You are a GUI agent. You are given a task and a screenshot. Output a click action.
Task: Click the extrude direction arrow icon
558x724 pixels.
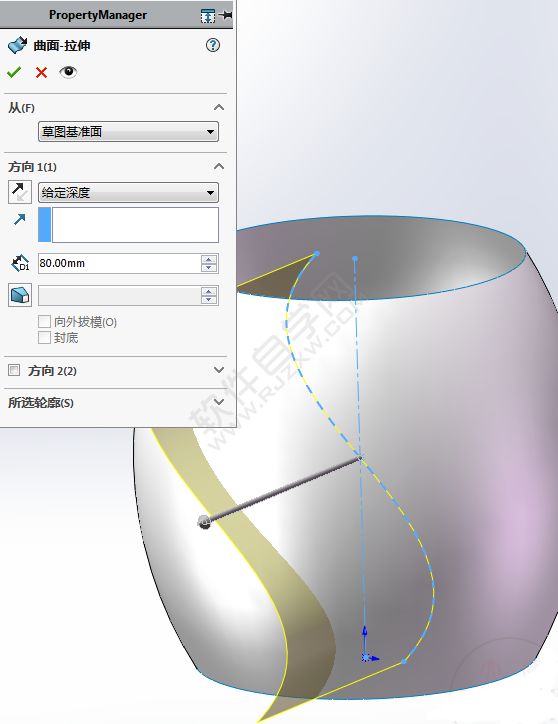point(19,219)
